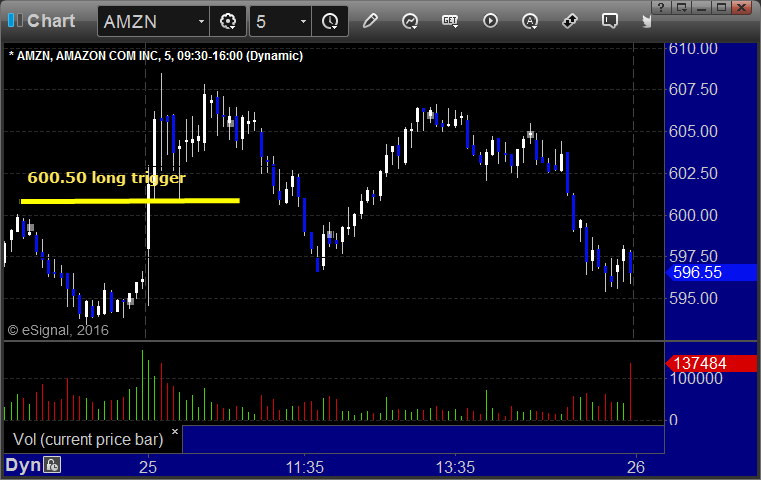
Task: Open the chart studies icon menu
Action: coord(410,21)
